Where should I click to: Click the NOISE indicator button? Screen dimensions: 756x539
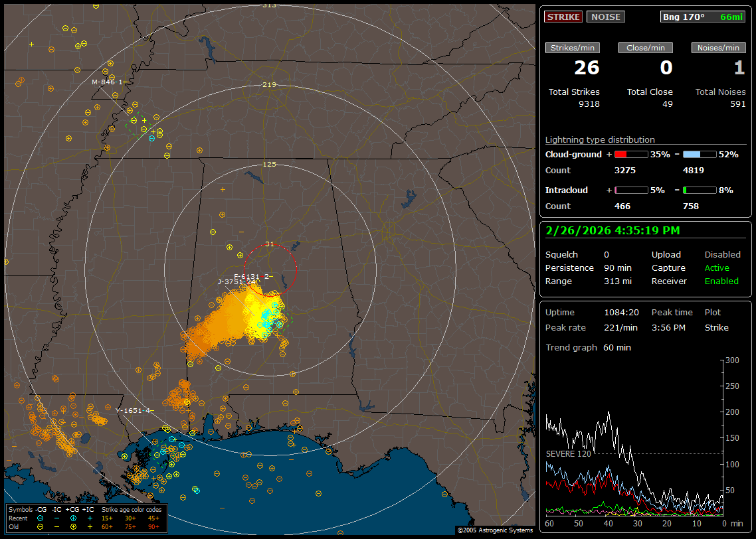[x=605, y=17]
